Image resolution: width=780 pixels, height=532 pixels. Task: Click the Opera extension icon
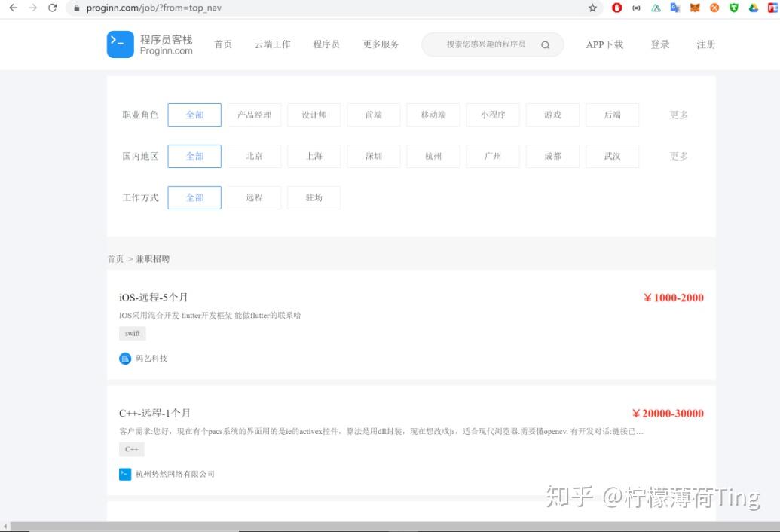click(616, 8)
